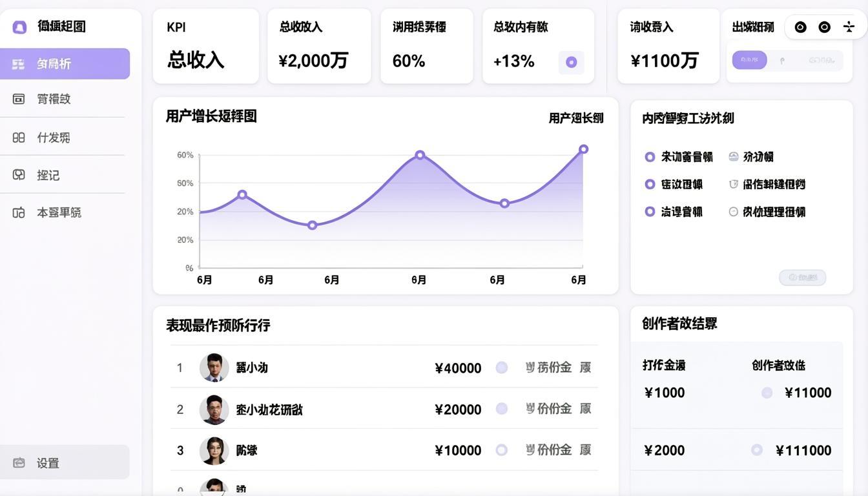Click the window icon below the highlighted sidebar item
The image size is (868, 496).
(x=19, y=99)
